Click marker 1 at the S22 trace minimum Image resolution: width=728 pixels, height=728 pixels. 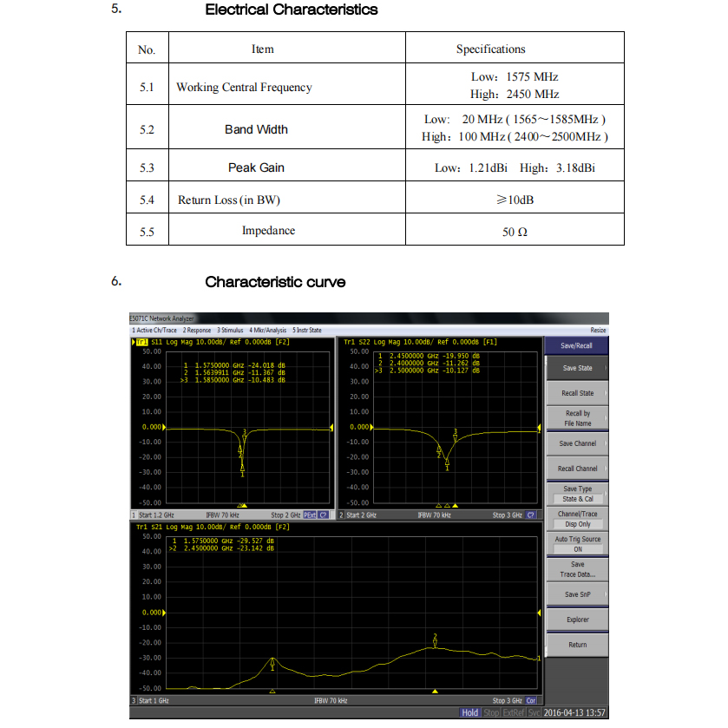447,465
